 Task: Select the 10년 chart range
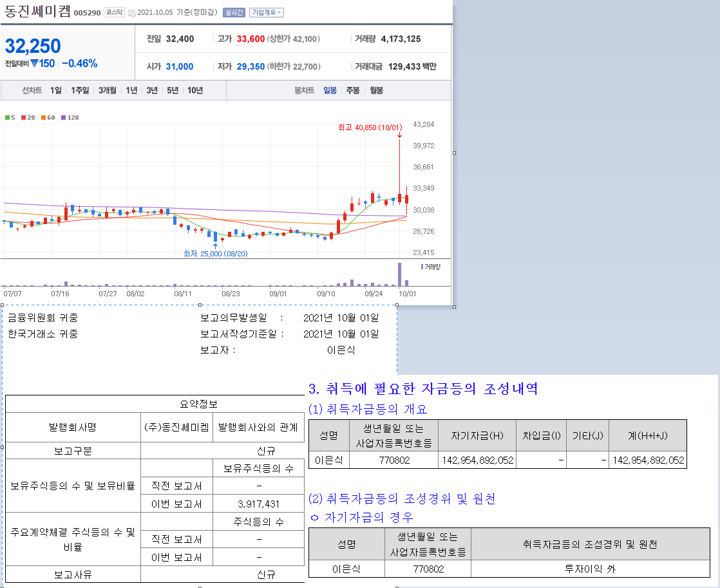(195, 91)
